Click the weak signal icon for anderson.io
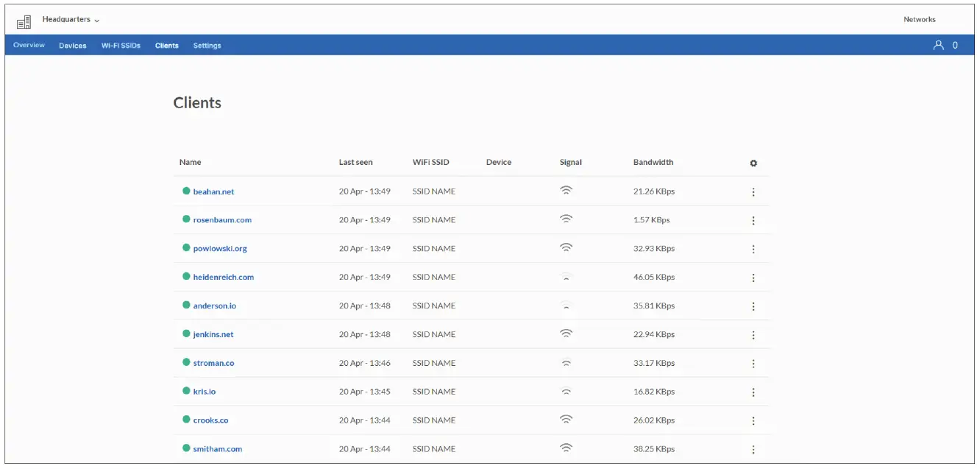 click(566, 306)
